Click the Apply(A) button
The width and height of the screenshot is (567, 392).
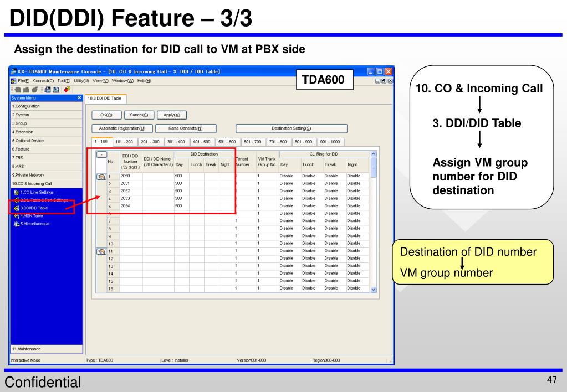click(172, 115)
